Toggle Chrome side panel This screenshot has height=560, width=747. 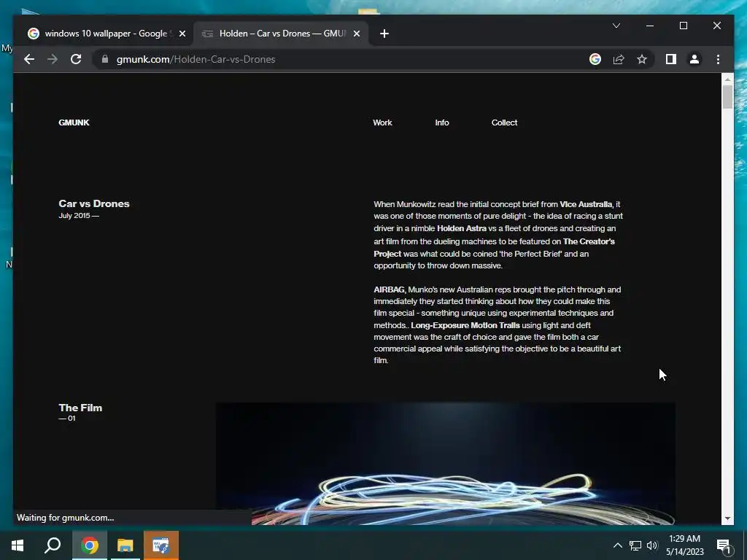click(671, 59)
